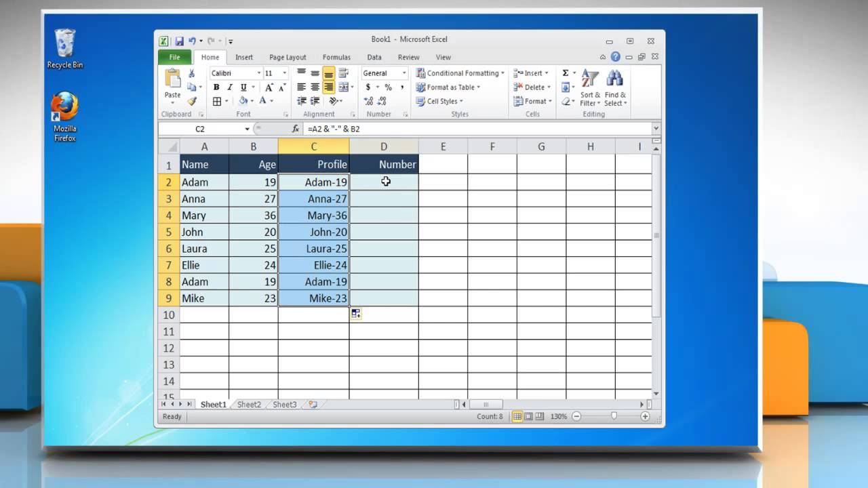Click the formula bar input field
Viewport: 868px width, 488px height.
(x=478, y=129)
